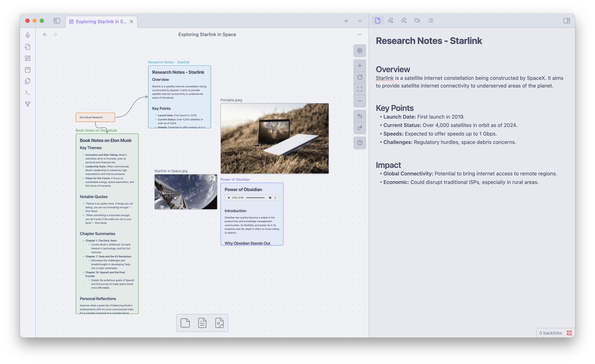Open graph view from the left sidebar
The image size is (595, 364).
click(27, 104)
